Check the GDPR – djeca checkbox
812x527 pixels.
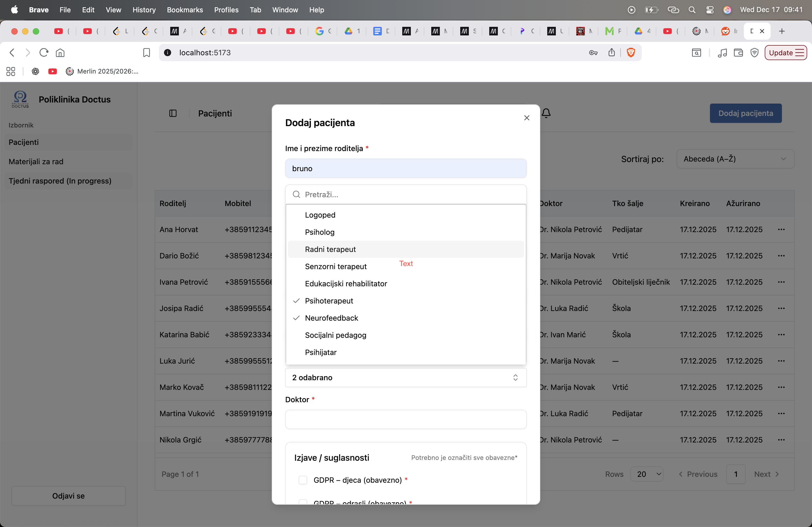coord(303,480)
